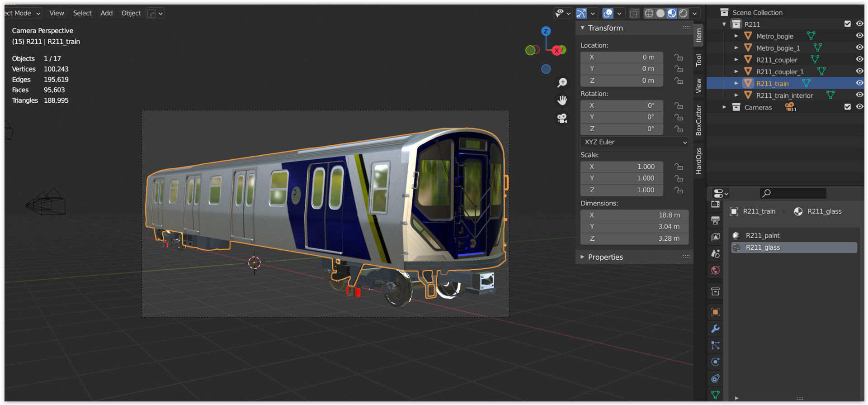Click the properties search field

pos(793,194)
